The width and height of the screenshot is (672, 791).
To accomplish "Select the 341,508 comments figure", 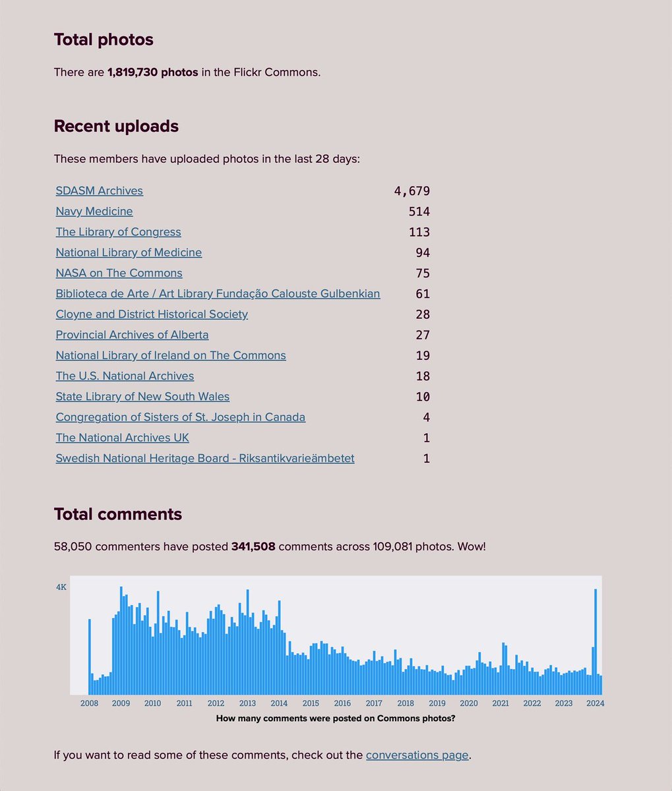I will (x=253, y=546).
